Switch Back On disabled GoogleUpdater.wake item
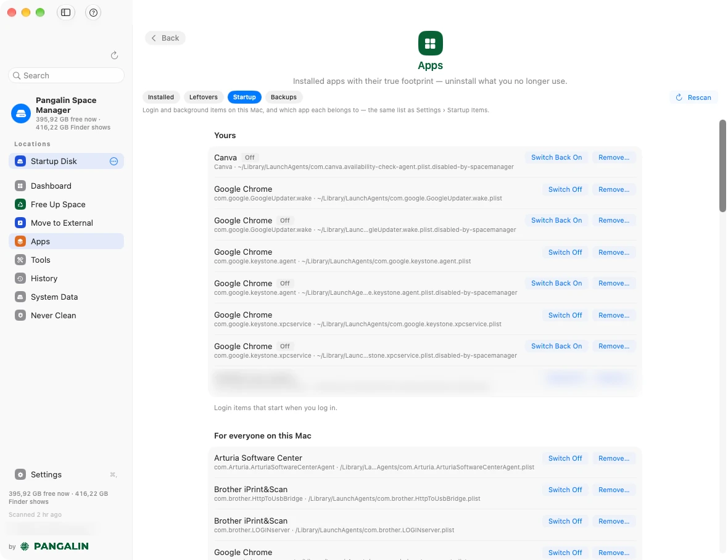The height and width of the screenshot is (560, 728). 556,220
